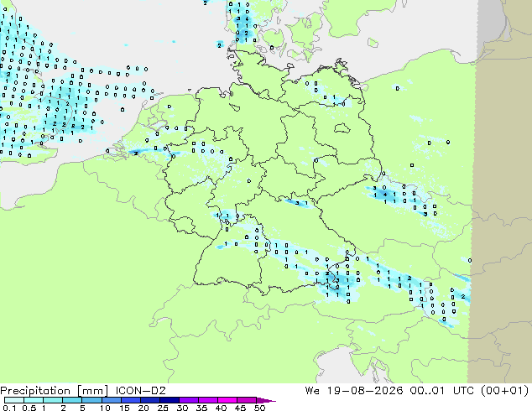Click the '40' legend value

click(x=221, y=408)
